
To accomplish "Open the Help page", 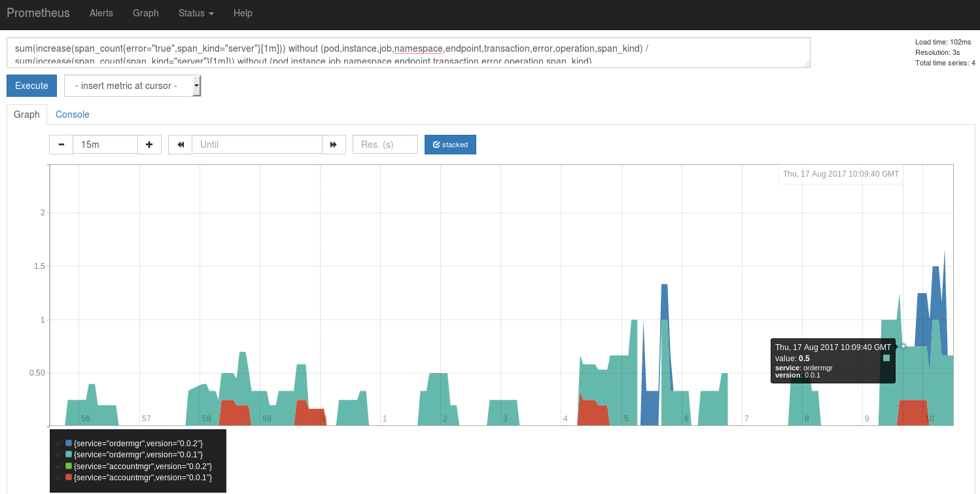I will point(243,13).
